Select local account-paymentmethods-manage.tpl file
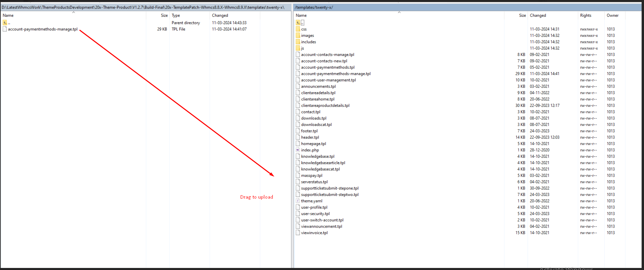644x270 pixels. [x=43, y=29]
